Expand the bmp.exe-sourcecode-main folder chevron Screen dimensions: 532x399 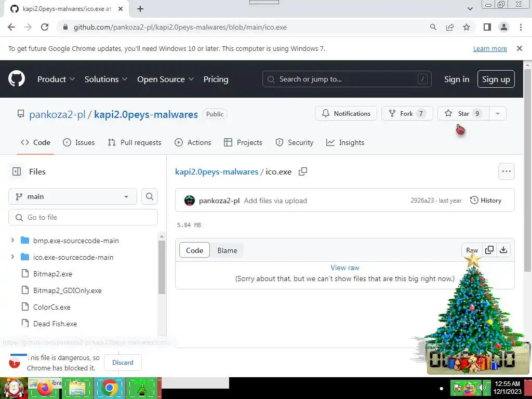(12, 240)
